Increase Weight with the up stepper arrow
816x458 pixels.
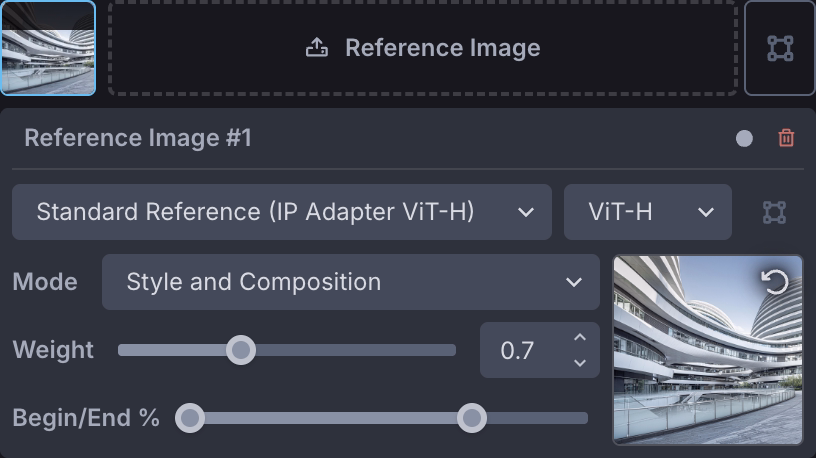coord(580,338)
